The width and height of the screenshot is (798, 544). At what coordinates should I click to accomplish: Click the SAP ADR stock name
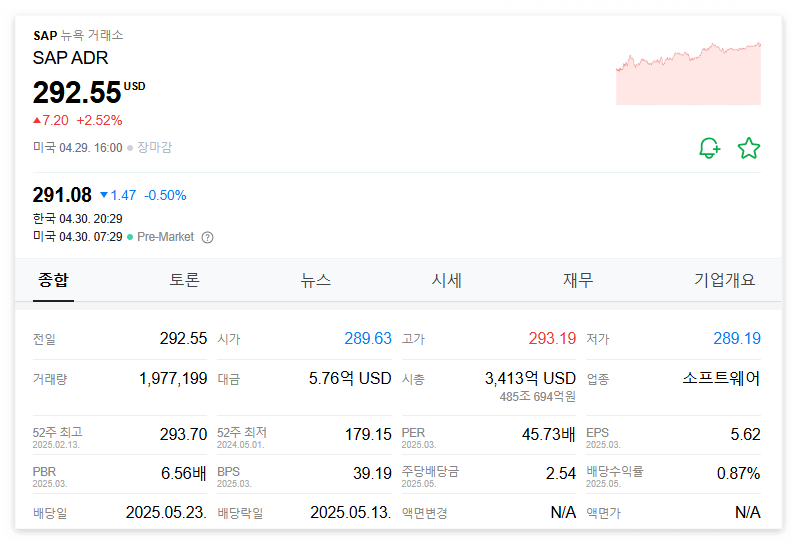pyautogui.click(x=71, y=58)
